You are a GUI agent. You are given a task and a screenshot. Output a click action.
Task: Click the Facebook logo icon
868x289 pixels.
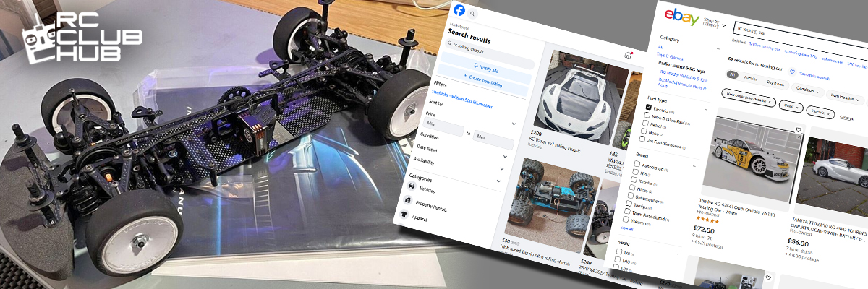[x=459, y=9]
